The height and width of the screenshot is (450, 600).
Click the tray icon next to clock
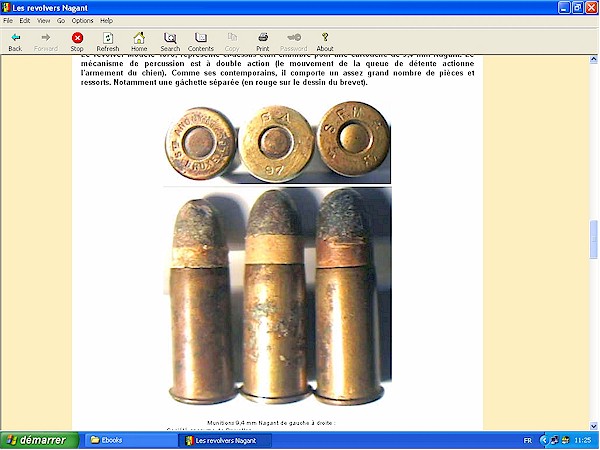pyautogui.click(x=565, y=440)
